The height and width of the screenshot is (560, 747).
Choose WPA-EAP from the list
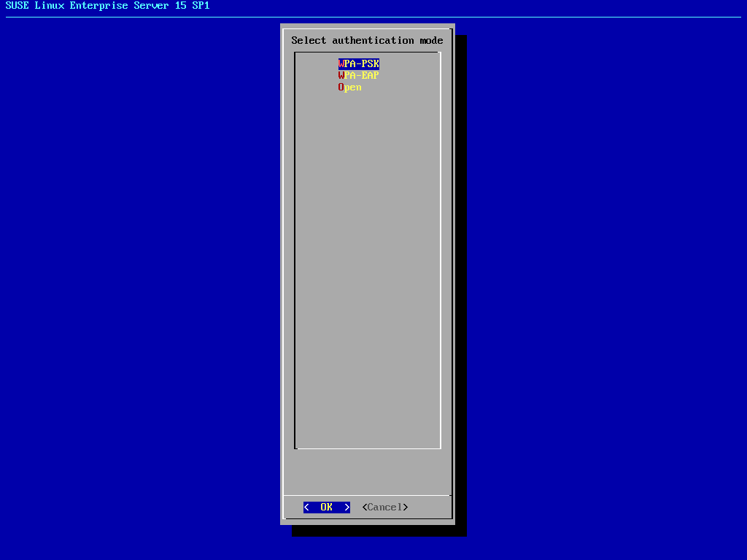click(x=359, y=76)
